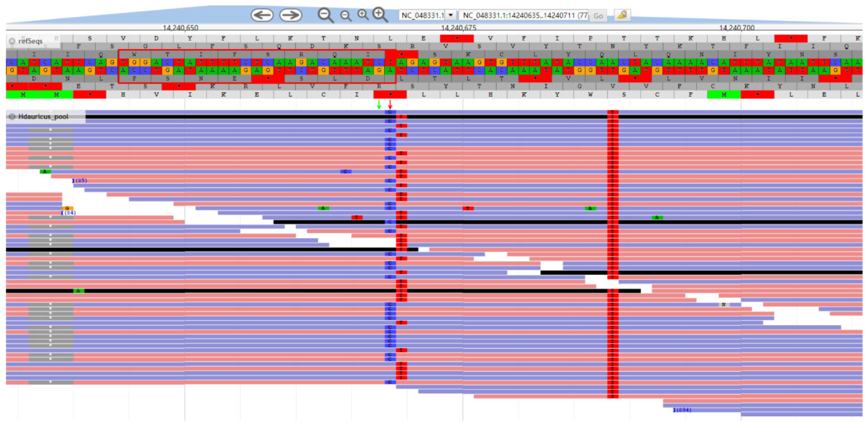Click the I(84) insertion marker
This screenshot has width=868, height=423.
click(68, 213)
